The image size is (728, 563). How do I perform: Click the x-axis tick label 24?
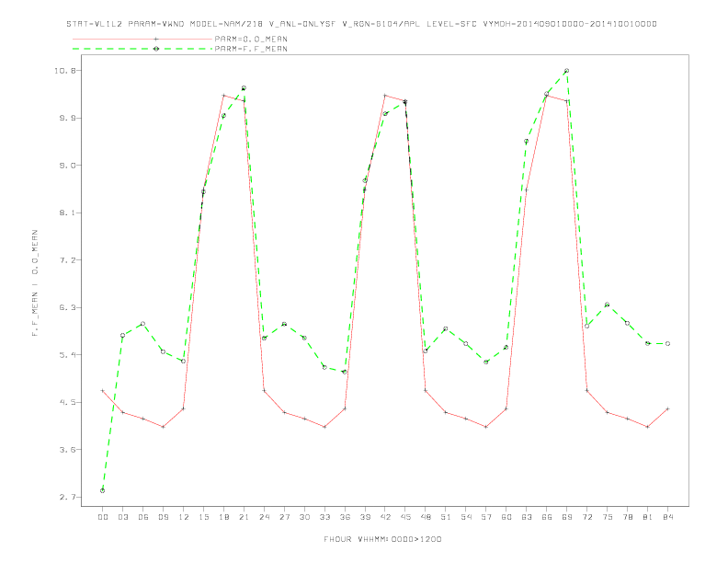[264, 517]
